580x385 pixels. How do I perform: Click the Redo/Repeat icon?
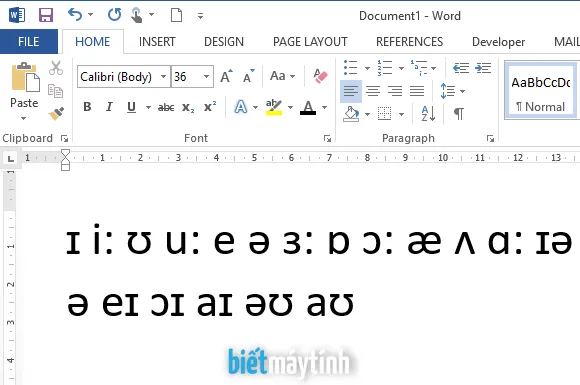coord(114,15)
